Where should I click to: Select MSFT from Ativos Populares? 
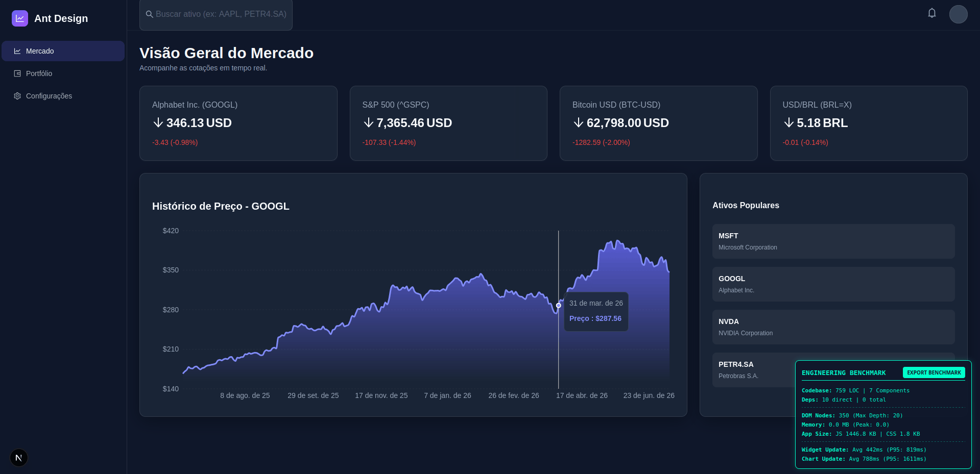coord(833,241)
